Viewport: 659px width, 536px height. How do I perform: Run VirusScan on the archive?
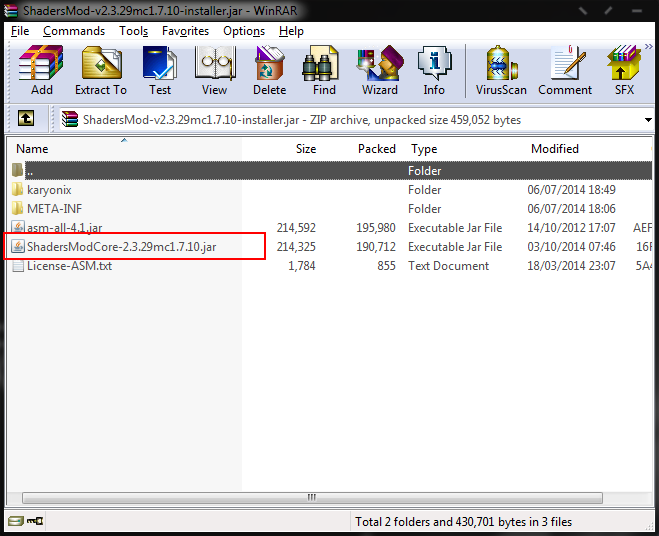[501, 70]
